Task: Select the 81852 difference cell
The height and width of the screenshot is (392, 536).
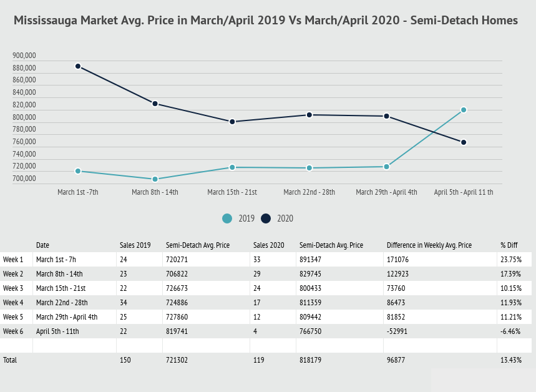Action: point(396,317)
